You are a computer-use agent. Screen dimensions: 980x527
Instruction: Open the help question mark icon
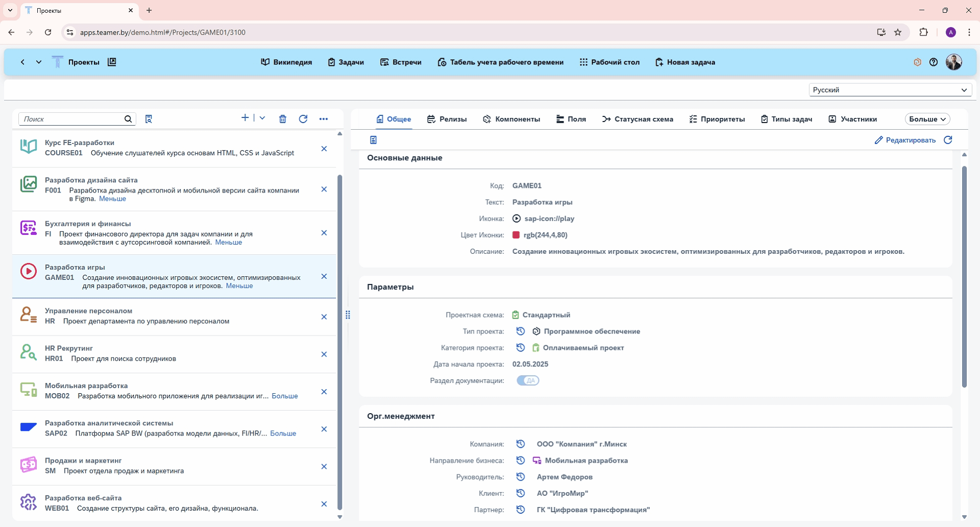[934, 62]
